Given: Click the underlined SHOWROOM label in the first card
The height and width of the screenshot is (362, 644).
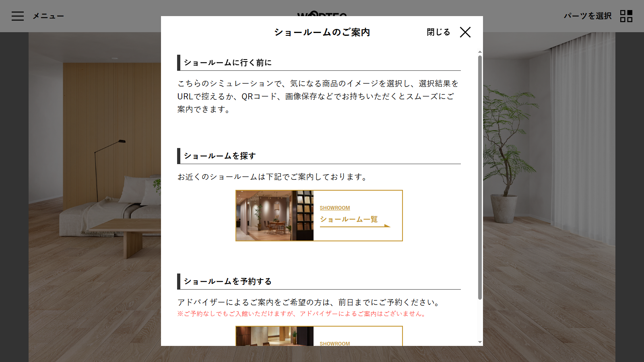Looking at the screenshot, I should pyautogui.click(x=334, y=208).
